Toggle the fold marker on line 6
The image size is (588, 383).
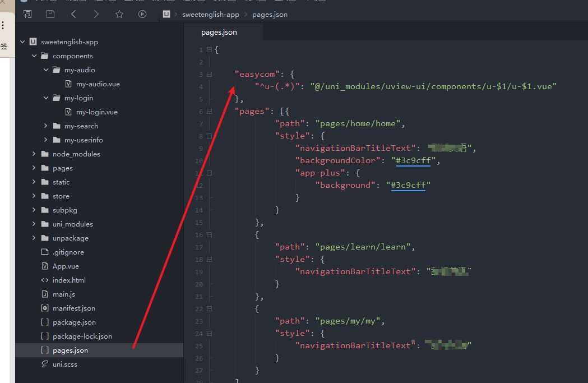pyautogui.click(x=209, y=111)
